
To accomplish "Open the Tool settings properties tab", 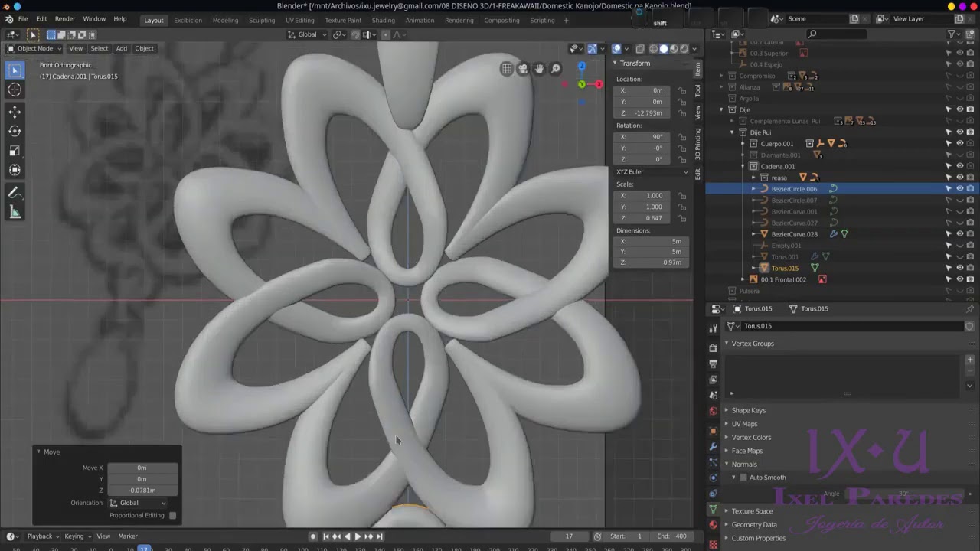I will point(714,328).
